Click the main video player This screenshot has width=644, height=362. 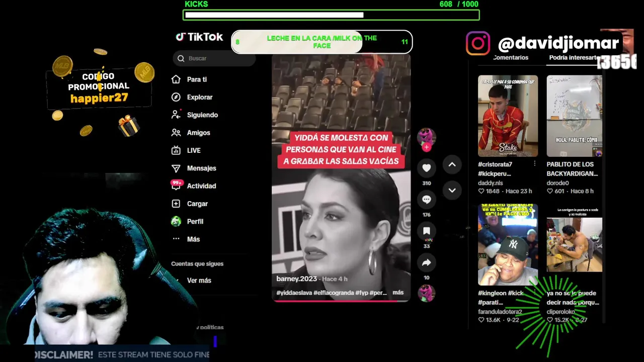coord(341,178)
